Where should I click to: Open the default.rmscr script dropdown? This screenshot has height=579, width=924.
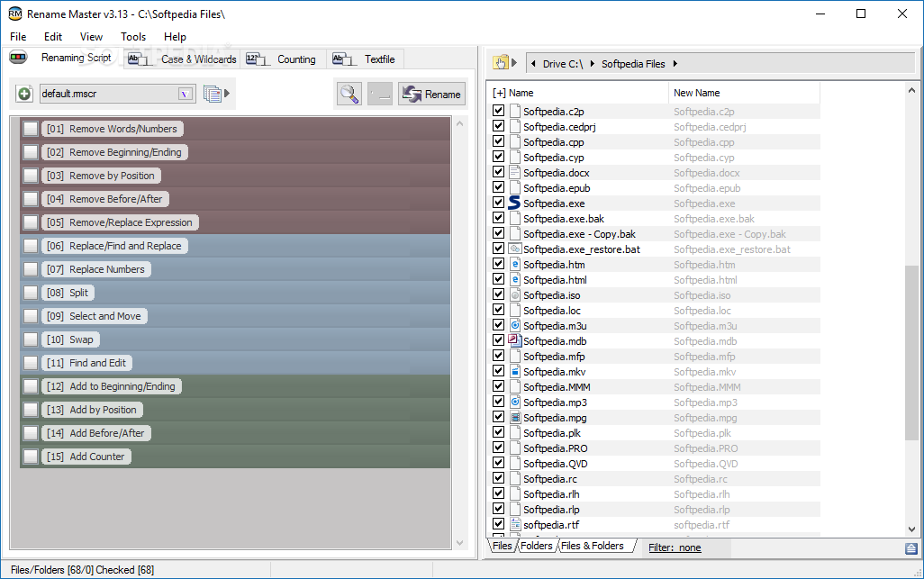click(186, 94)
